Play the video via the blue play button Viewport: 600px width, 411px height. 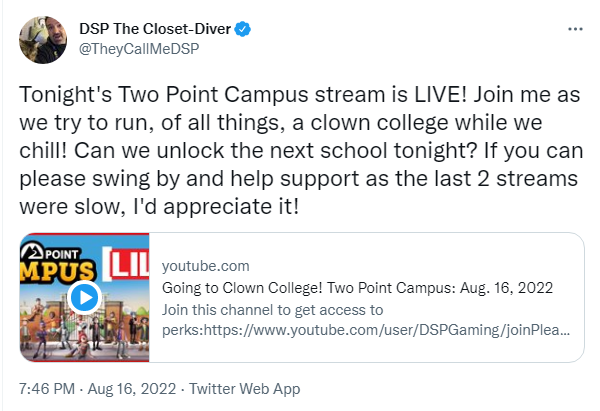tap(85, 297)
